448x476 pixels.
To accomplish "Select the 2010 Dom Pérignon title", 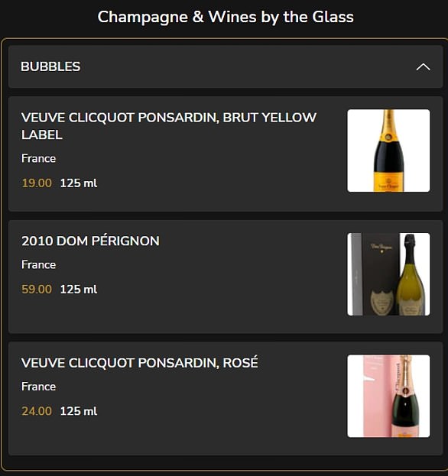I will click(x=90, y=241).
